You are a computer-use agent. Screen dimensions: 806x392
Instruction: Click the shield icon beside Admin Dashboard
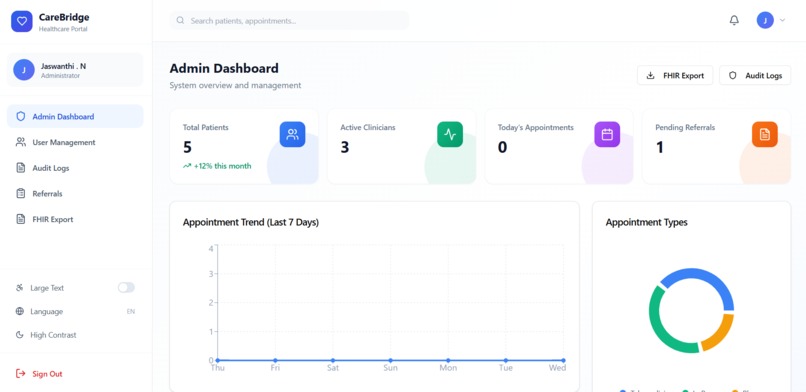pyautogui.click(x=21, y=117)
